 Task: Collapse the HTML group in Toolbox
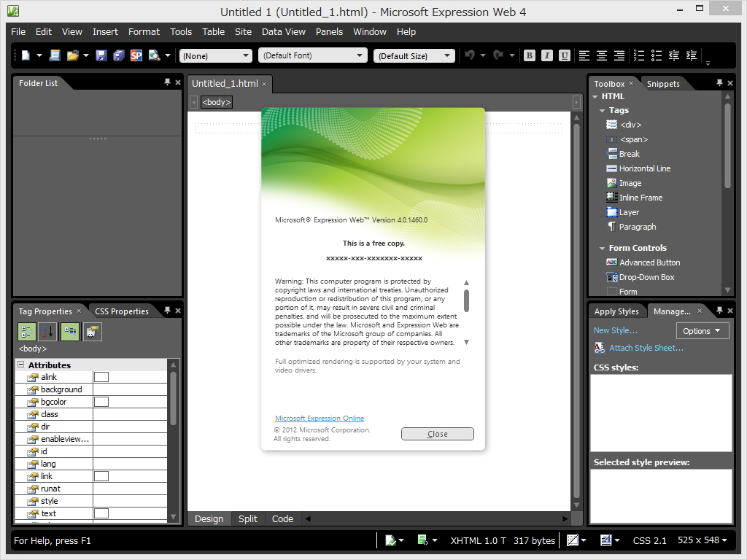click(x=595, y=97)
